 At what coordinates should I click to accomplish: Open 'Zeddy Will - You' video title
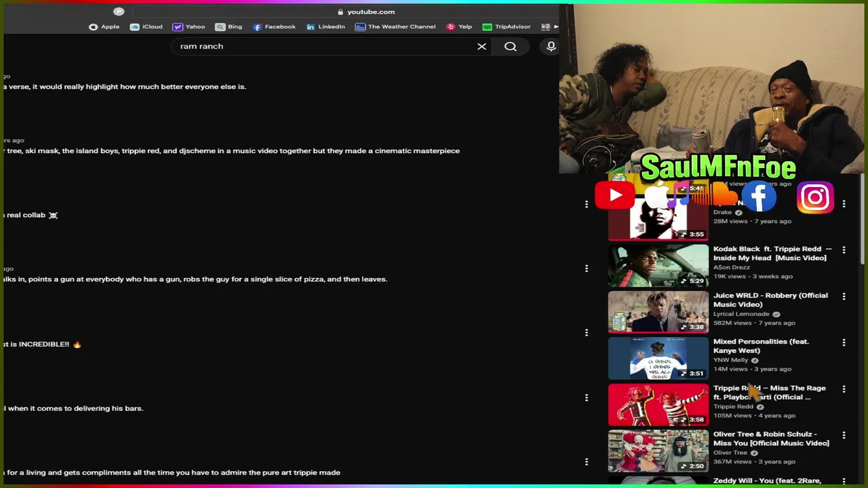point(767,481)
